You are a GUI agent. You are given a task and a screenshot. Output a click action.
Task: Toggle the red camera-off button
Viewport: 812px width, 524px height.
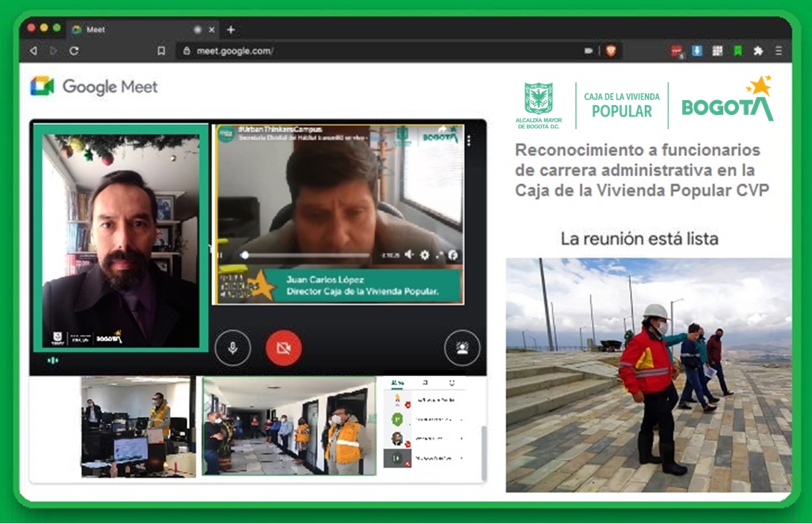pyautogui.click(x=284, y=348)
